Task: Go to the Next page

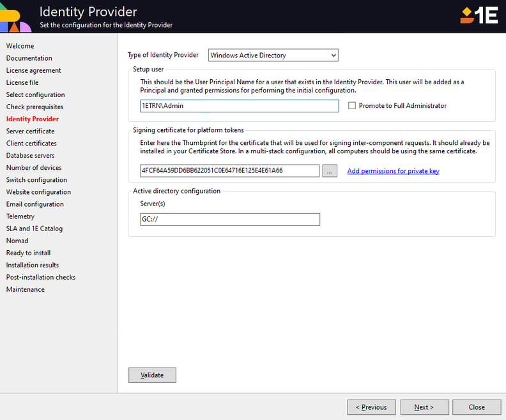Action: point(424,407)
